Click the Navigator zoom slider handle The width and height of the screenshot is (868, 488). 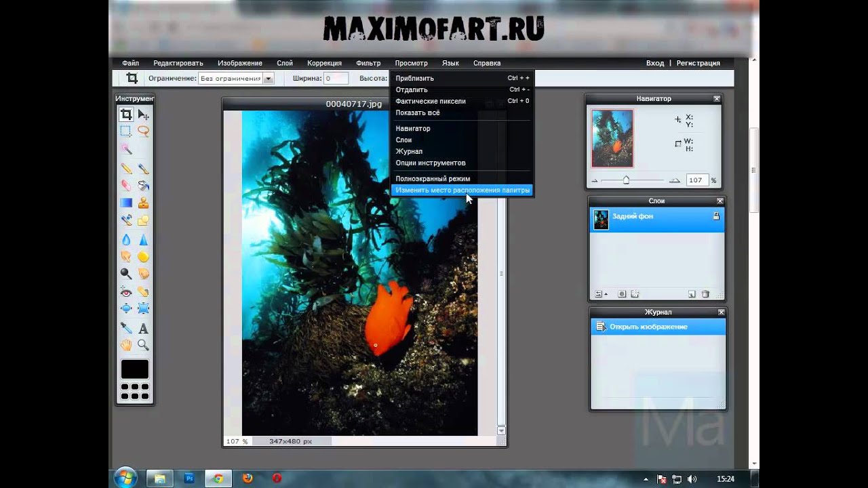[626, 180]
